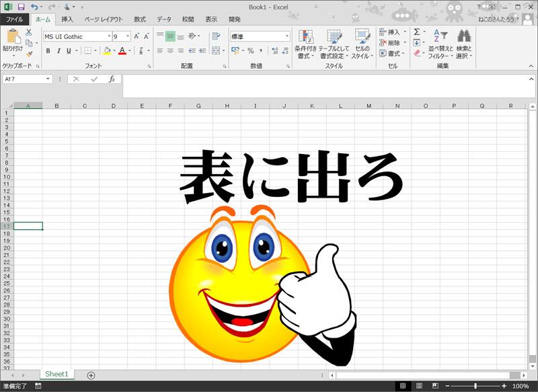Toggle italic formatting
Viewport: 538px width, 392px height.
pos(59,50)
